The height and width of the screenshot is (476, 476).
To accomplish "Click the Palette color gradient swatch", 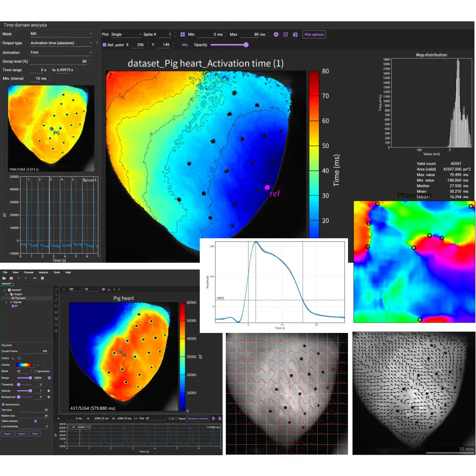I will 24,365.
